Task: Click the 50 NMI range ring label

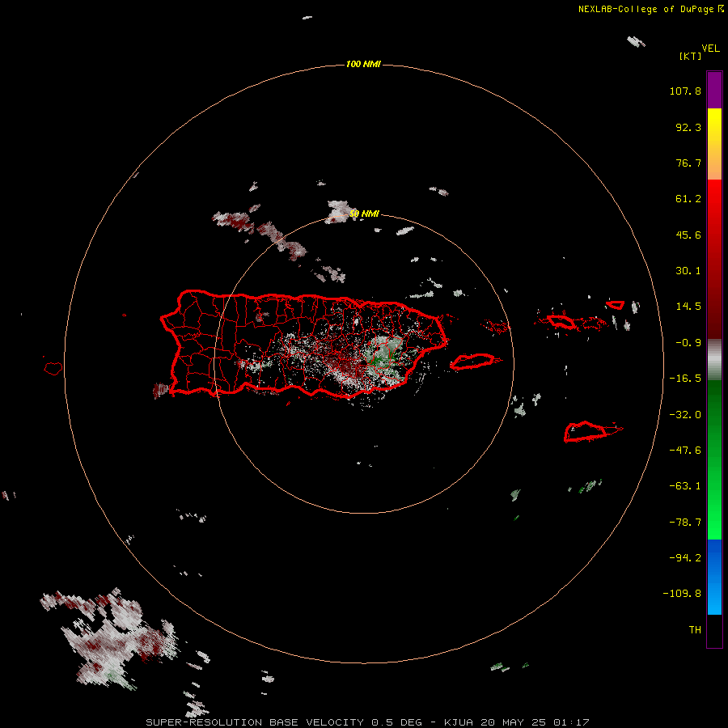Action: pyautogui.click(x=364, y=214)
